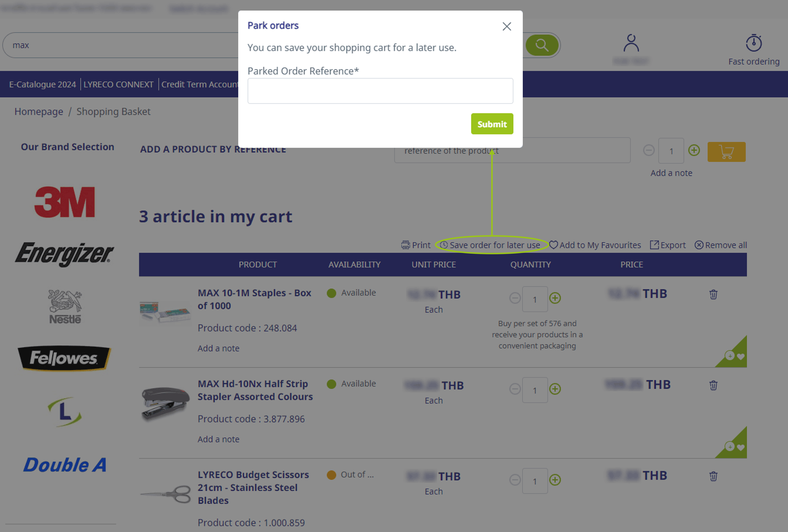788x532 pixels.
Task: Increase quantity of LYRECO Budget Scissors
Action: pos(555,480)
